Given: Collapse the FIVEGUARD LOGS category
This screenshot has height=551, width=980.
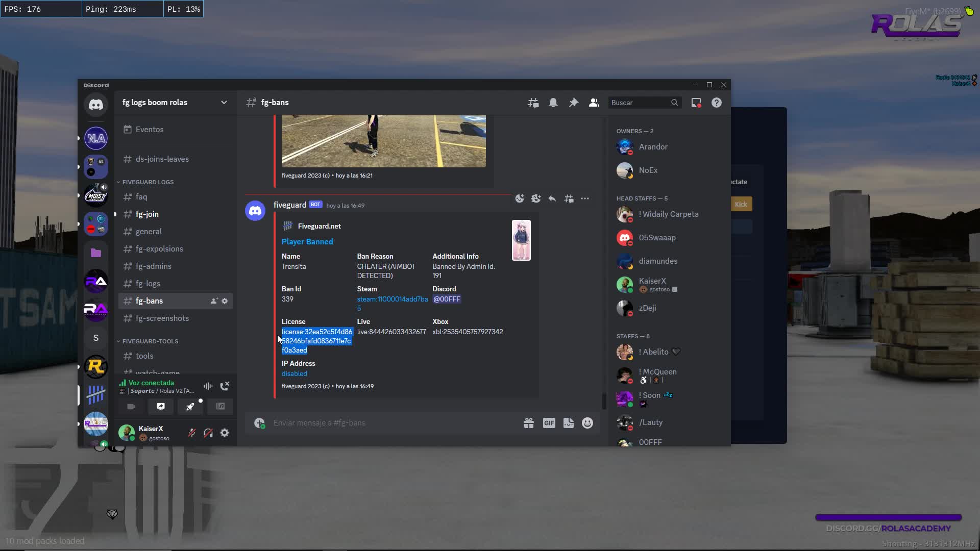Looking at the screenshot, I should point(148,182).
